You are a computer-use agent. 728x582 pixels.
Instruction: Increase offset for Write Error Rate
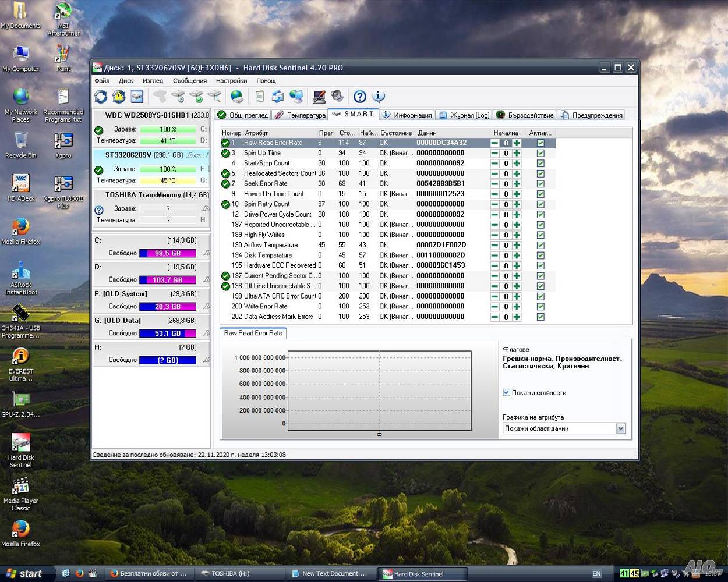click(517, 307)
